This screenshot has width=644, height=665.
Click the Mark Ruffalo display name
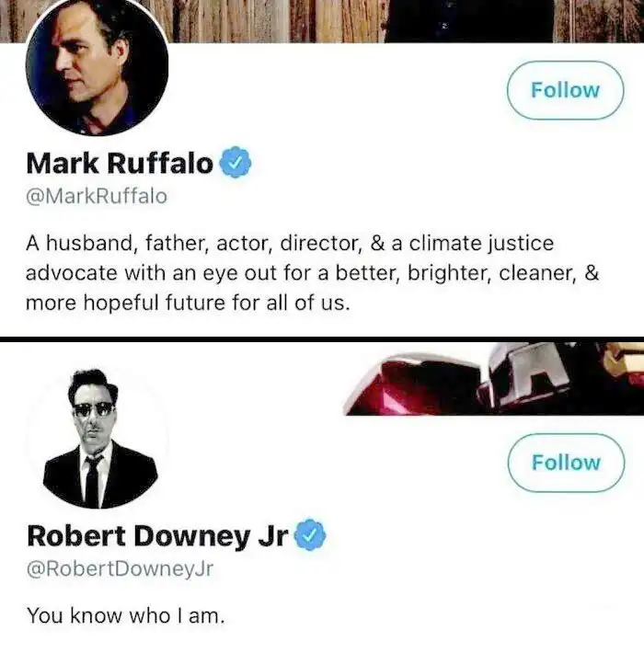[x=120, y=165]
